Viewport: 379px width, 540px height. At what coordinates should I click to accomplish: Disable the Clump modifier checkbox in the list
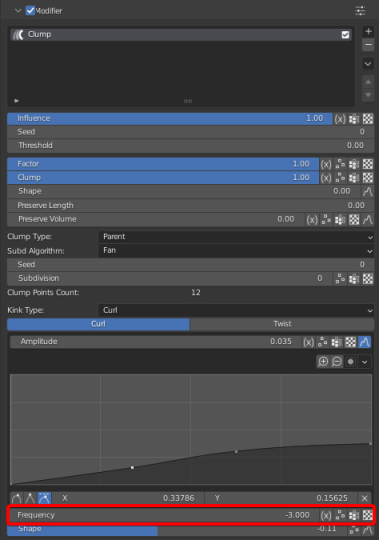pyautogui.click(x=345, y=35)
